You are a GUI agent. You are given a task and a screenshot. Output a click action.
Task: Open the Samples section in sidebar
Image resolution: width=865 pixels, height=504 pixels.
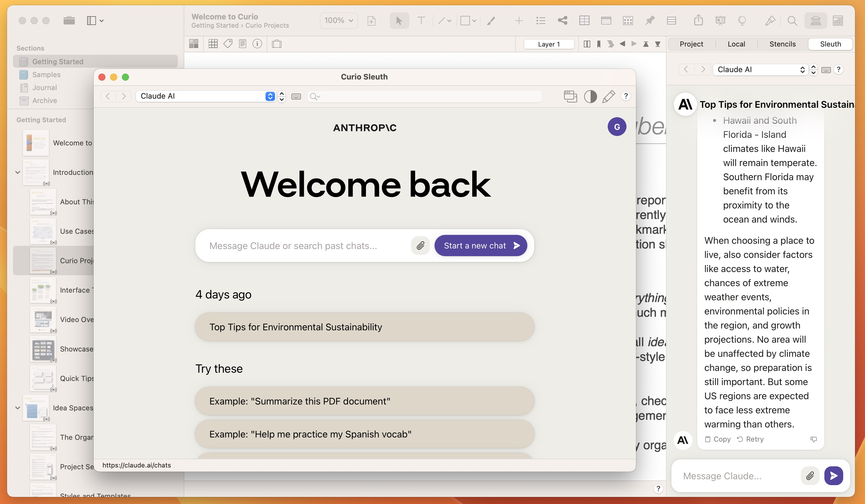(x=95, y=74)
